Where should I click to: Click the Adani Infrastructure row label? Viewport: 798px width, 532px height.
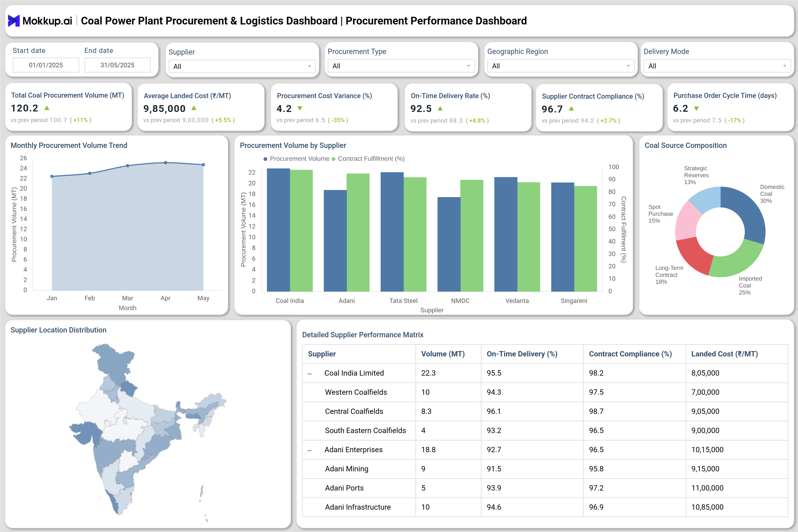coord(358,507)
